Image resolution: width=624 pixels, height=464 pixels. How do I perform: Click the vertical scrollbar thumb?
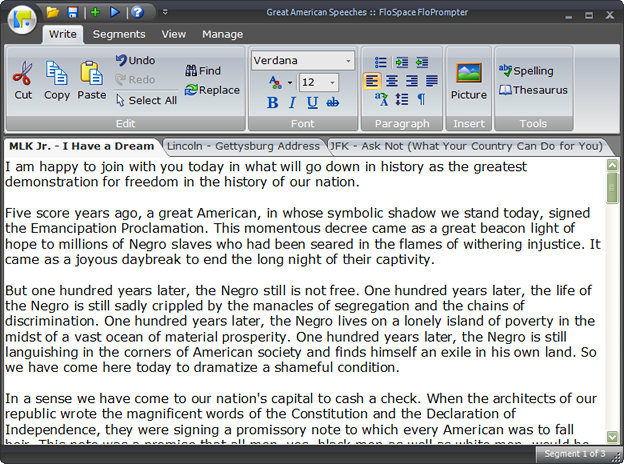612,187
